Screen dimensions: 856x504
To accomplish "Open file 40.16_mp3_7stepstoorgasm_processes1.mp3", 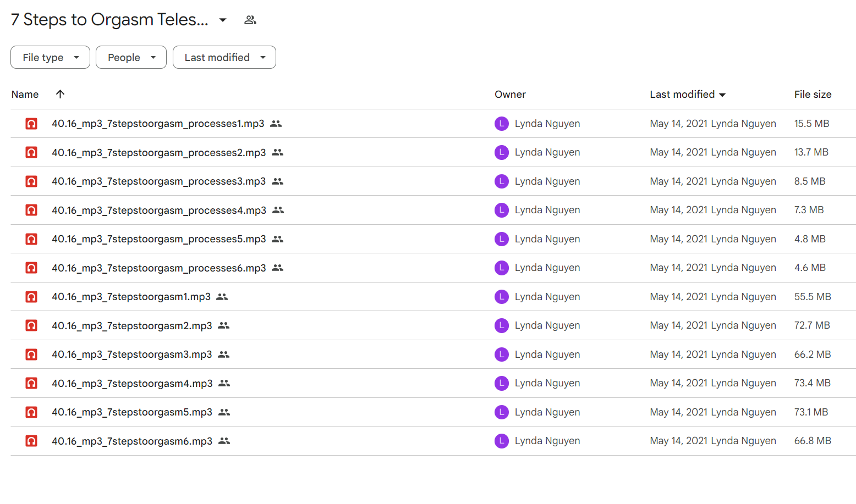I will [158, 124].
